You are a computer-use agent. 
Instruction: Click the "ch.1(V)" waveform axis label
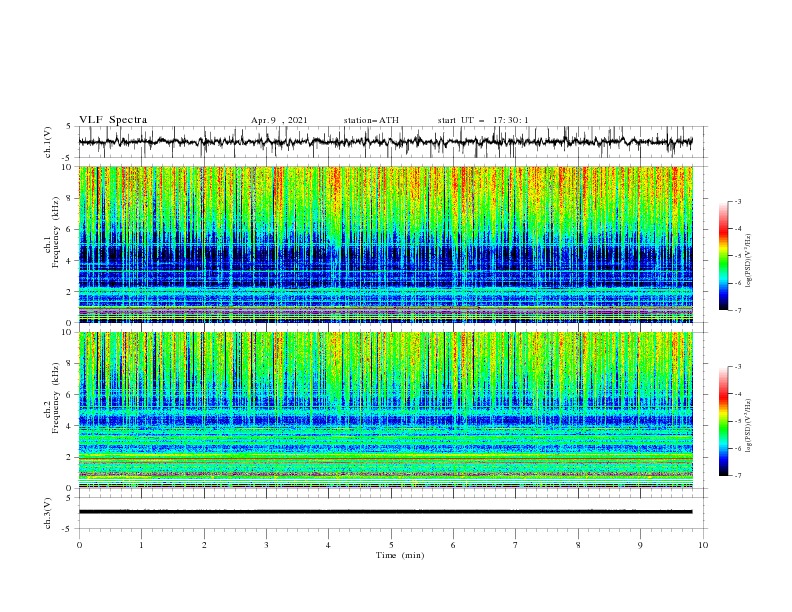click(48, 142)
